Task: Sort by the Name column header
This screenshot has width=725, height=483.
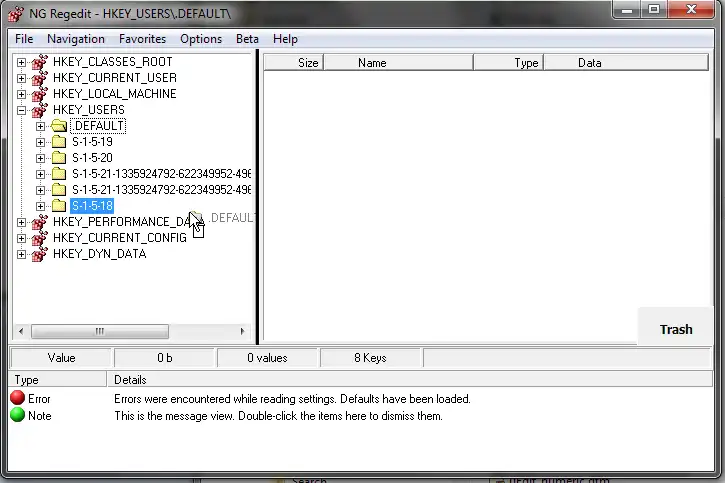Action: (398, 62)
